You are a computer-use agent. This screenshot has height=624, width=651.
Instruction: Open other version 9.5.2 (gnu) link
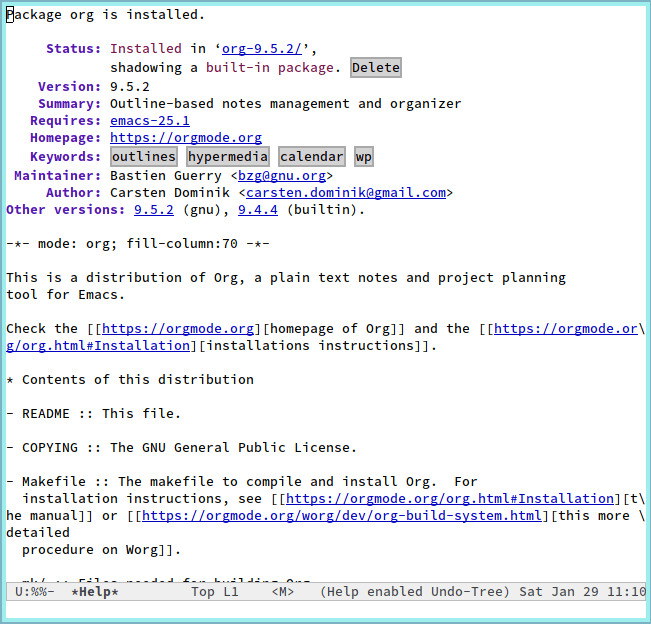(x=154, y=210)
